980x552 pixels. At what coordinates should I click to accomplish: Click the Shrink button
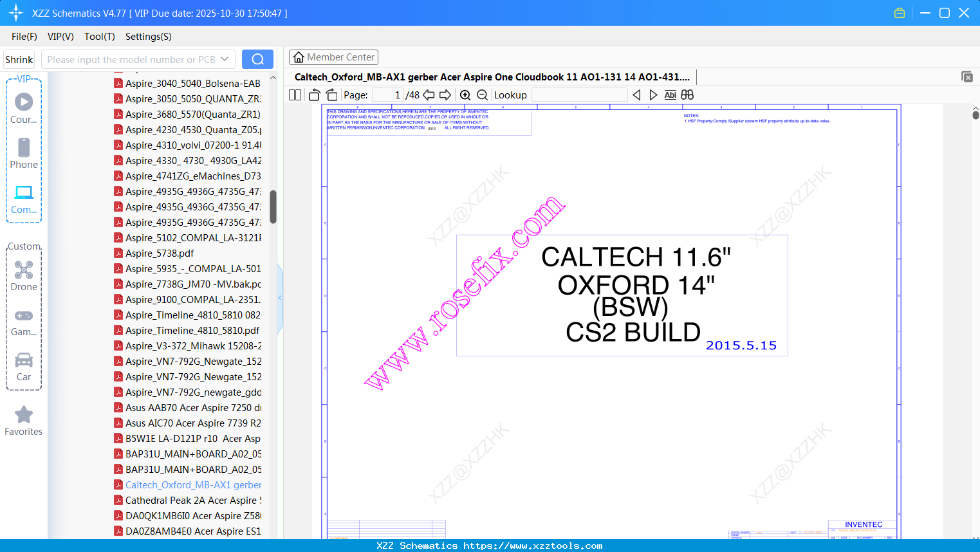click(19, 59)
